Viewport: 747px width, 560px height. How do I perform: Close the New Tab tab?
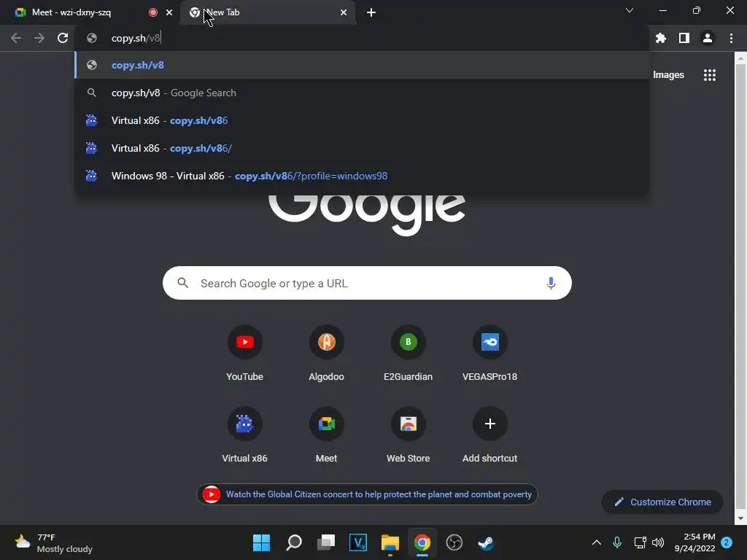point(344,12)
